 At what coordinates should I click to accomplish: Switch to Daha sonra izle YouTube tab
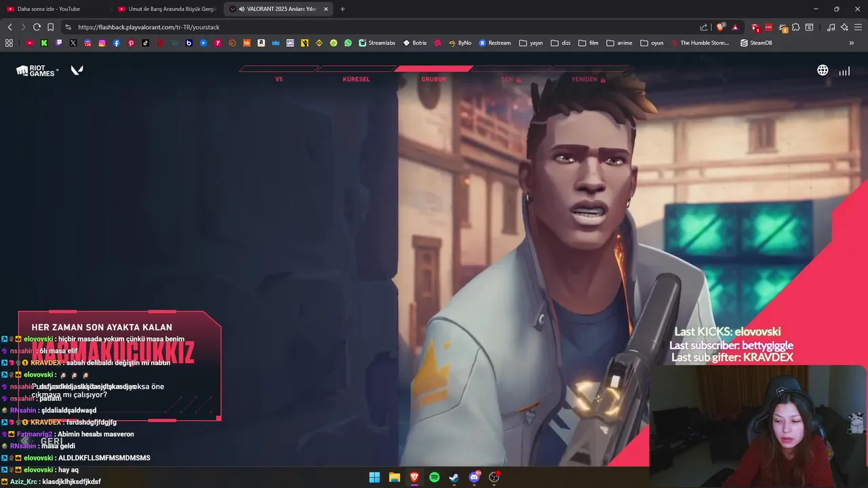click(54, 9)
